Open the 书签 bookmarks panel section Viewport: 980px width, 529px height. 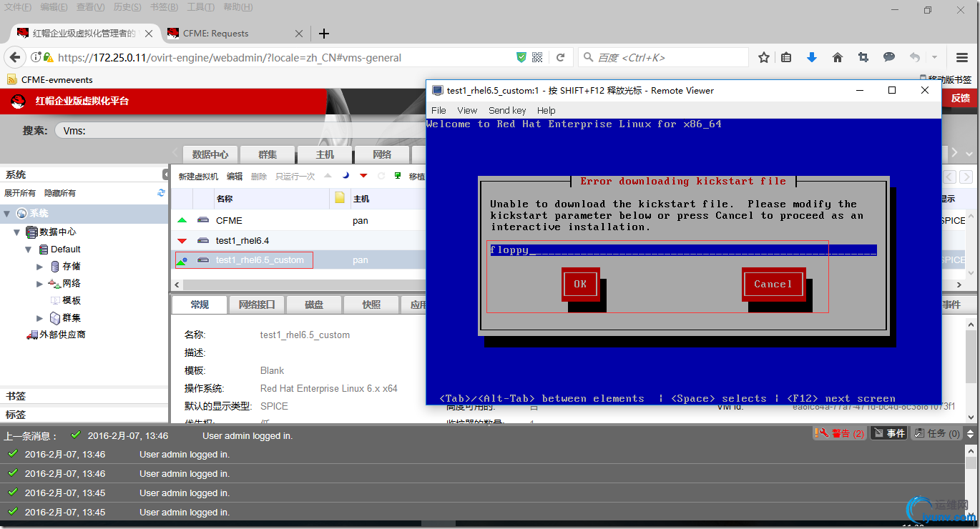[x=84, y=396]
